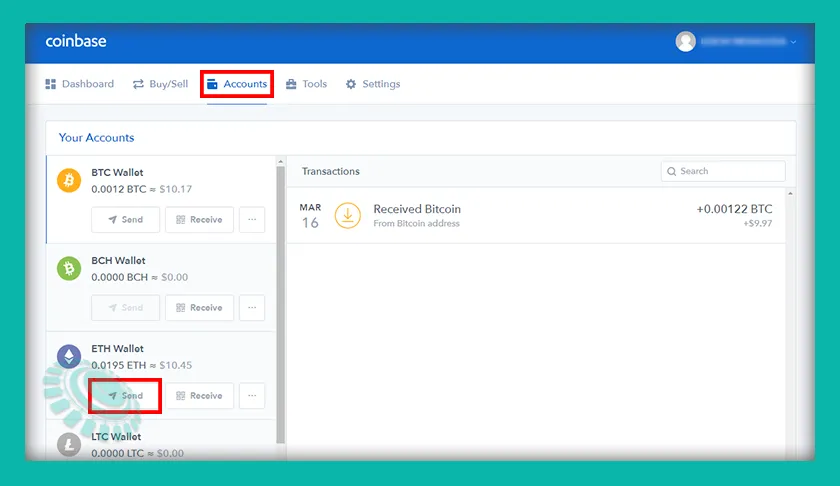Select the ETH Wallet title
Screen dimensions: 840x486
pos(117,348)
